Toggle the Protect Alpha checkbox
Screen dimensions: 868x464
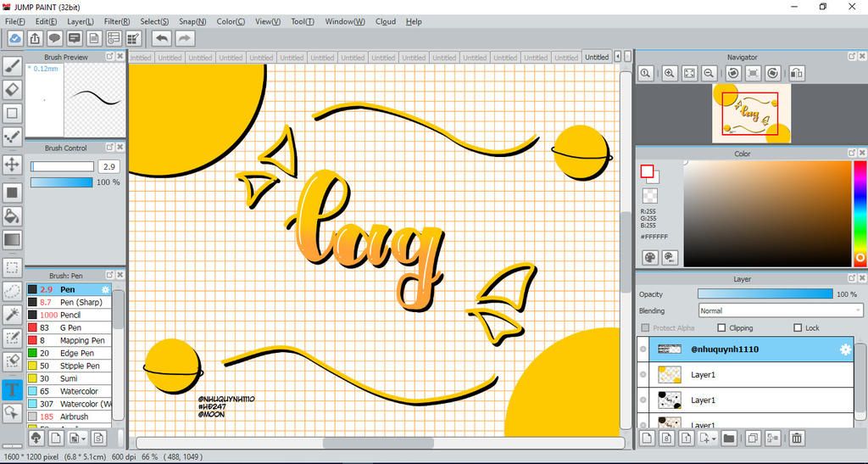(645, 327)
